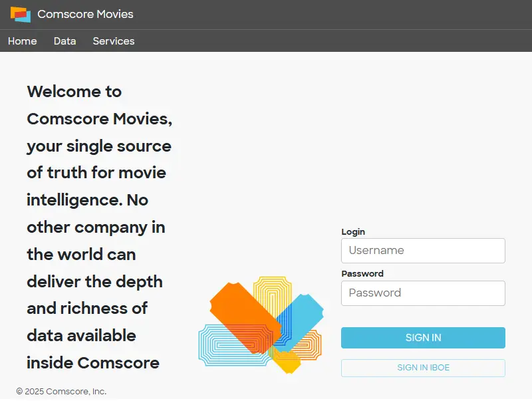Click the 'inside Comscore' heading line

point(93,362)
